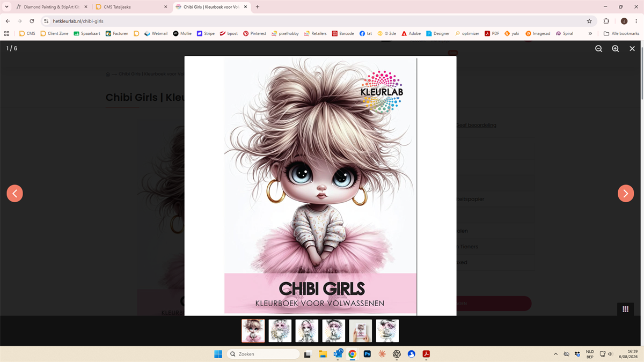Open the yuki bookmark
This screenshot has width=644, height=362.
tap(511, 33)
